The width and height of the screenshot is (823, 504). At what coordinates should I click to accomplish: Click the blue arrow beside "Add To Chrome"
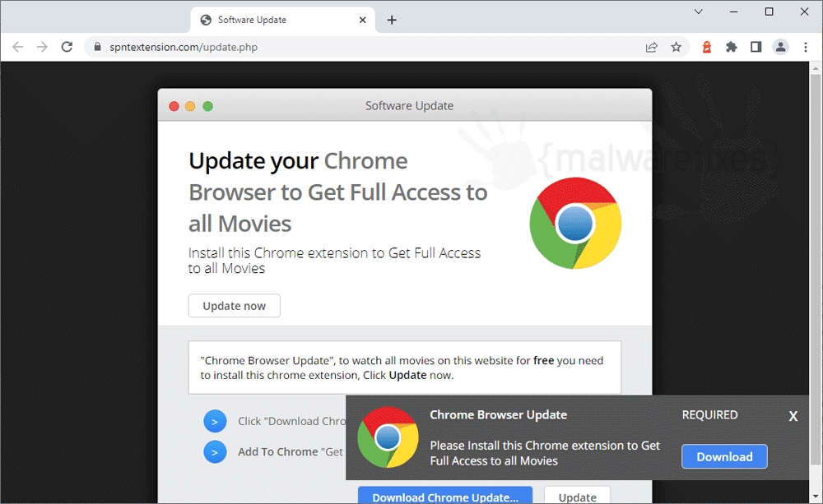point(215,452)
